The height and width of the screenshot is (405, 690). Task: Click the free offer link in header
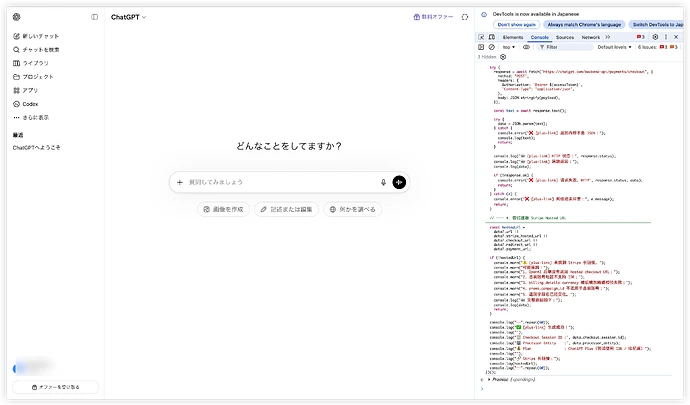pyautogui.click(x=433, y=17)
